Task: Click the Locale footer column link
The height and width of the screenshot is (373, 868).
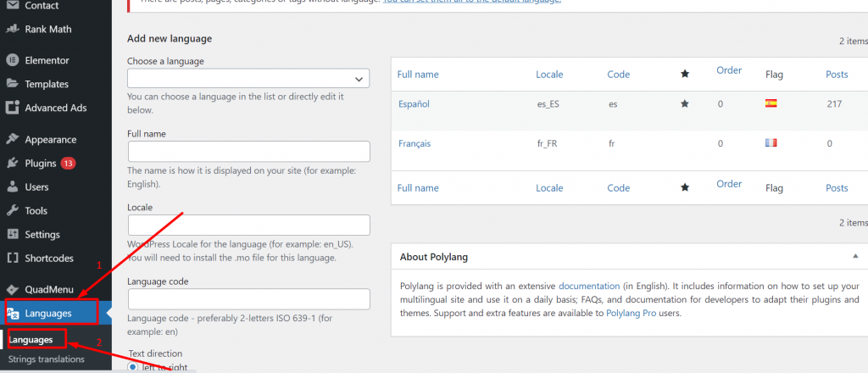Action: [549, 187]
